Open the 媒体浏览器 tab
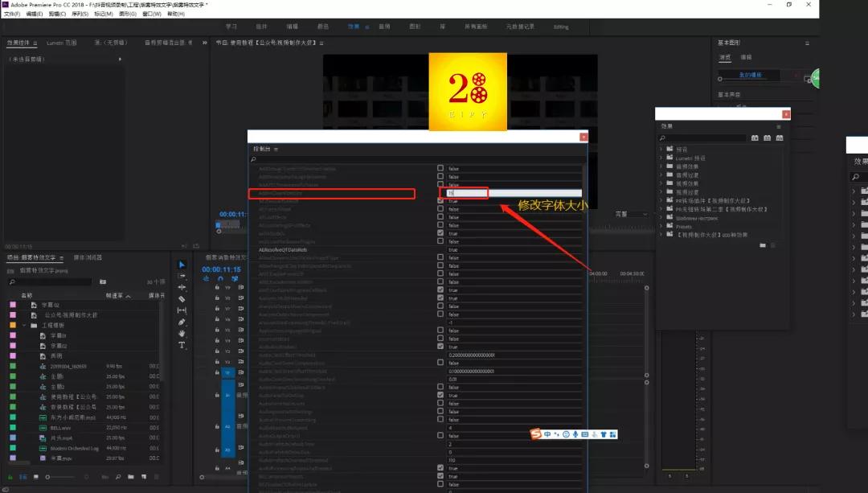This screenshot has width=868, height=493. tap(88, 257)
